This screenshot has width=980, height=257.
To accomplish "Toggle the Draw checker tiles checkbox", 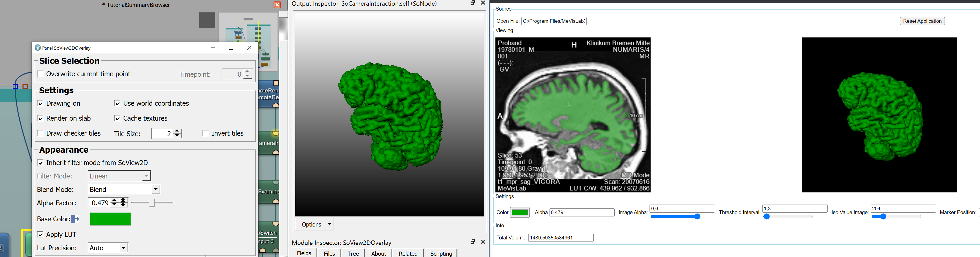I will pyautogui.click(x=40, y=134).
